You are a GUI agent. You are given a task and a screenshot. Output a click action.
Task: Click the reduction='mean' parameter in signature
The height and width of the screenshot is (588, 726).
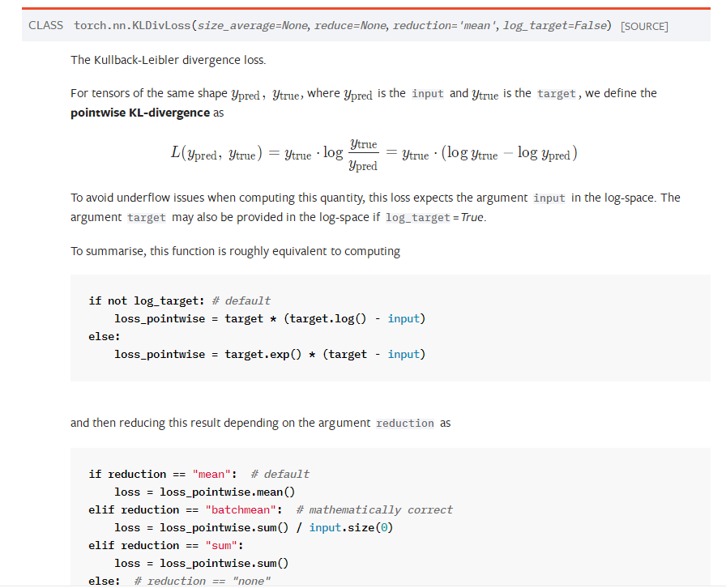click(446, 25)
